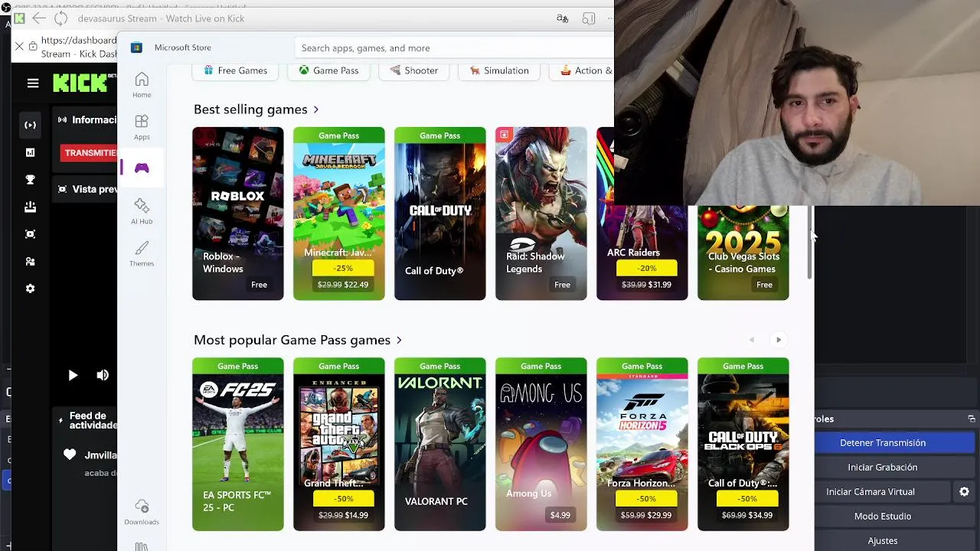Open virtual camera settings gear in OBS

coord(964,491)
